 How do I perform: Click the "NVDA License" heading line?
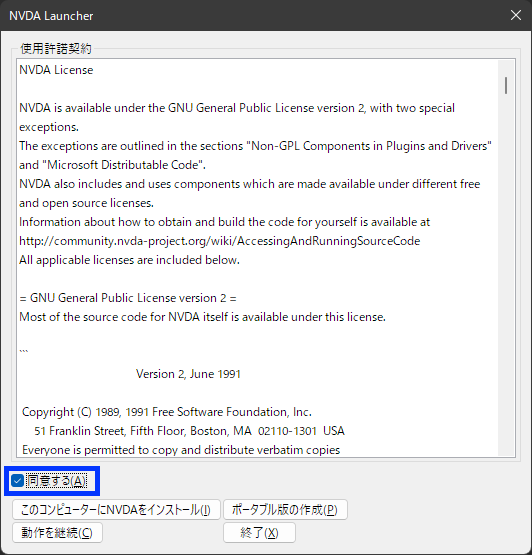coord(56,70)
